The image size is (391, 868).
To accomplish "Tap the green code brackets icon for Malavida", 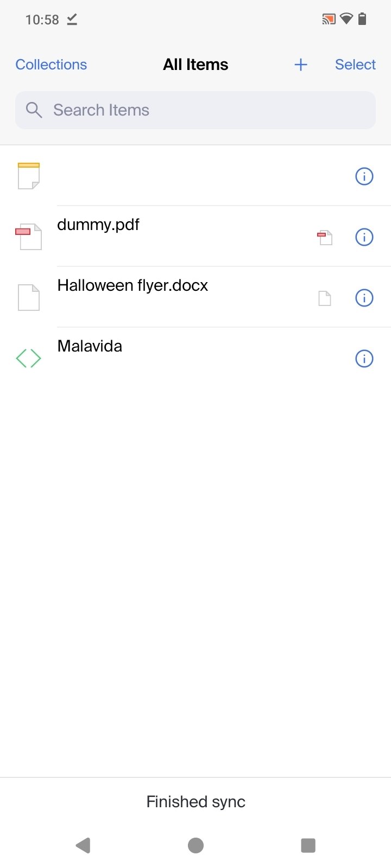I will coord(29,358).
